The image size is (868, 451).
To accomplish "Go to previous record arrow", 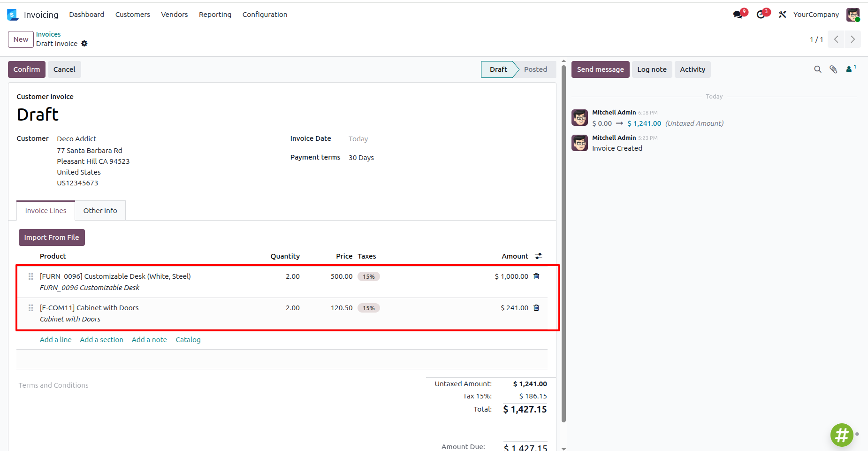I will click(836, 39).
